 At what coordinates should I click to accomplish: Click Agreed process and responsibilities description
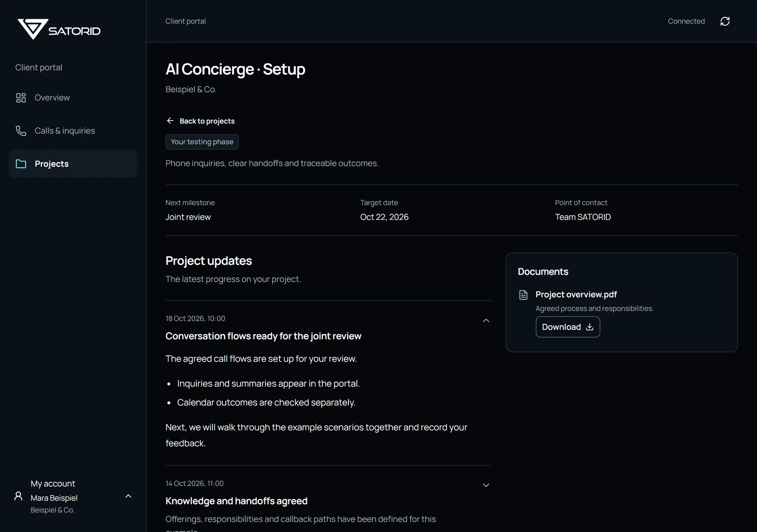(595, 309)
